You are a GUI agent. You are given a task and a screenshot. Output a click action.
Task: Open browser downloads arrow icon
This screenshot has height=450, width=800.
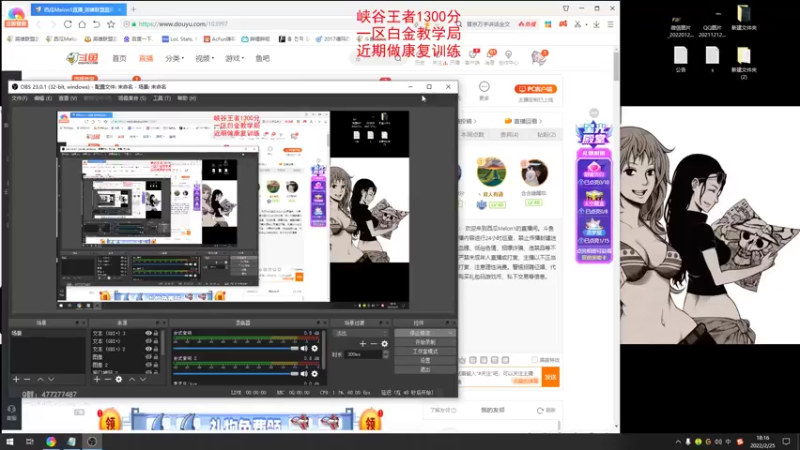[x=596, y=24]
